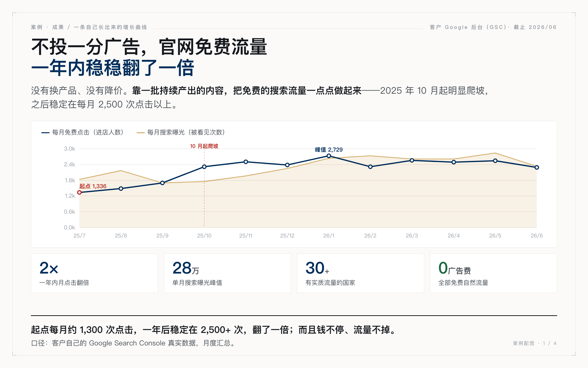
Task: Click the headline 不投一分广告，官网免费流量
Action: click(x=149, y=47)
